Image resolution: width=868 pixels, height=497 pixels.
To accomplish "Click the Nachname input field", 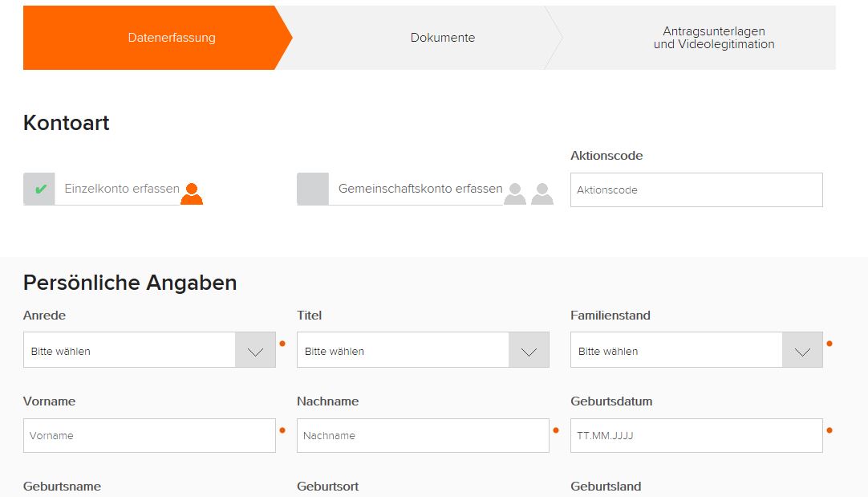I will point(423,435).
